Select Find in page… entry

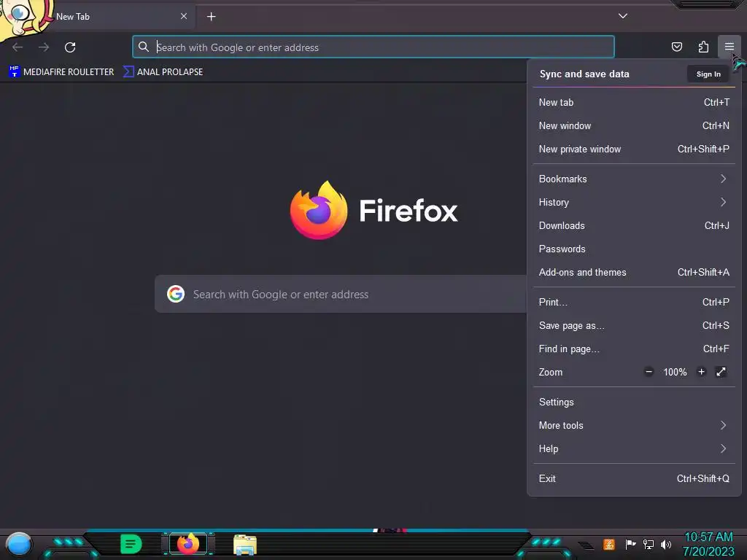pos(634,349)
